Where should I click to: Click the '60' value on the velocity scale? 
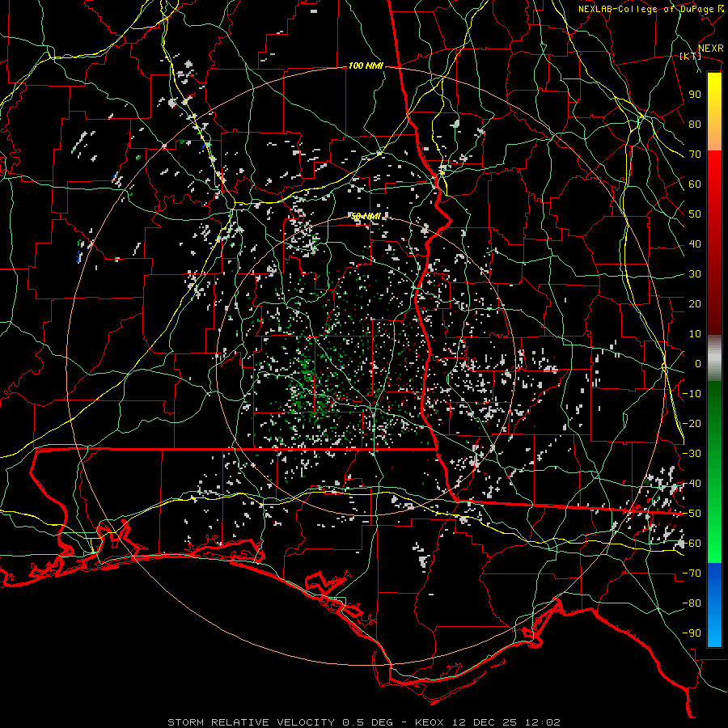(695, 184)
